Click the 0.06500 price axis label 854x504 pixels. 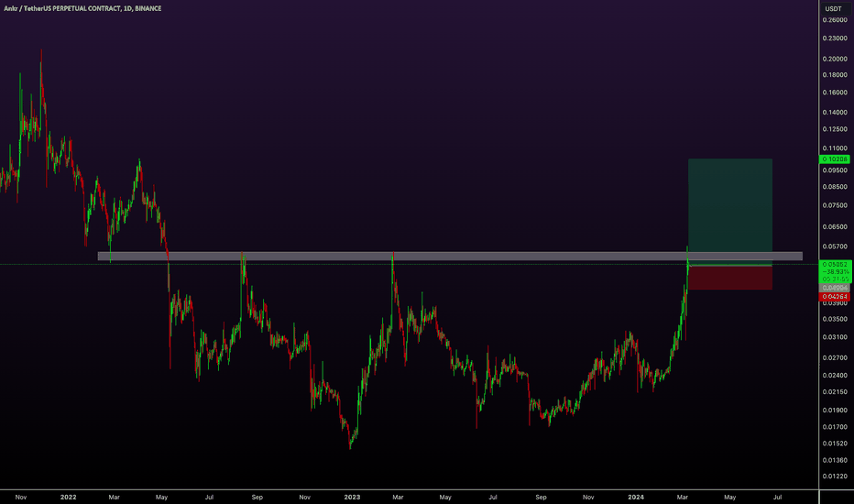click(x=835, y=226)
